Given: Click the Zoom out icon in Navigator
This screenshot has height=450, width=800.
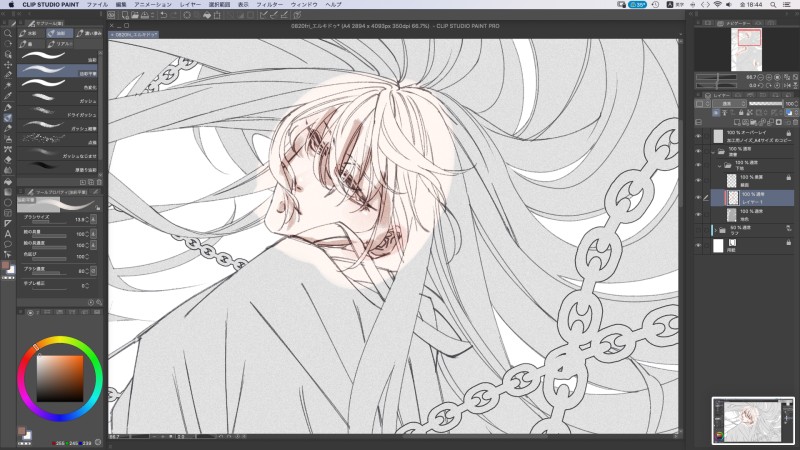Looking at the screenshot, I should [761, 77].
